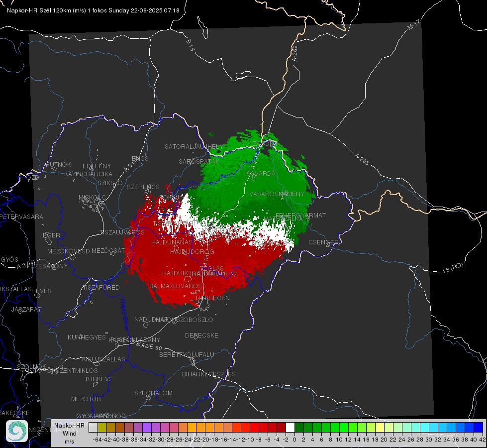Click the TEGLAS city label
The width and height of the screenshot is (487, 448).
point(212,269)
